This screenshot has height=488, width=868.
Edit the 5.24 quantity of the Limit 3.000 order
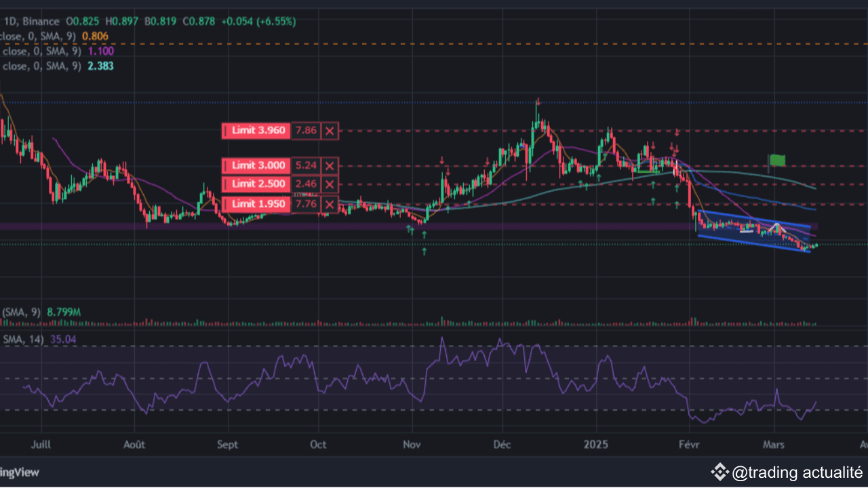click(x=305, y=165)
